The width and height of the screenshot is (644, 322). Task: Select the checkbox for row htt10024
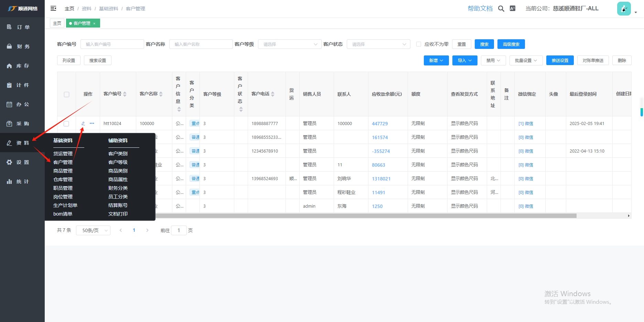tap(66, 124)
